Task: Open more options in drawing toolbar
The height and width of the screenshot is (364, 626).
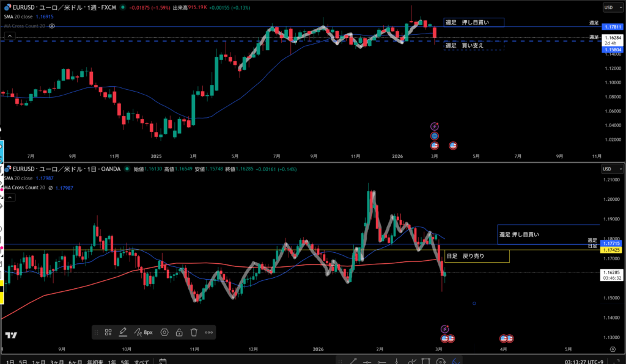Action: [x=209, y=332]
